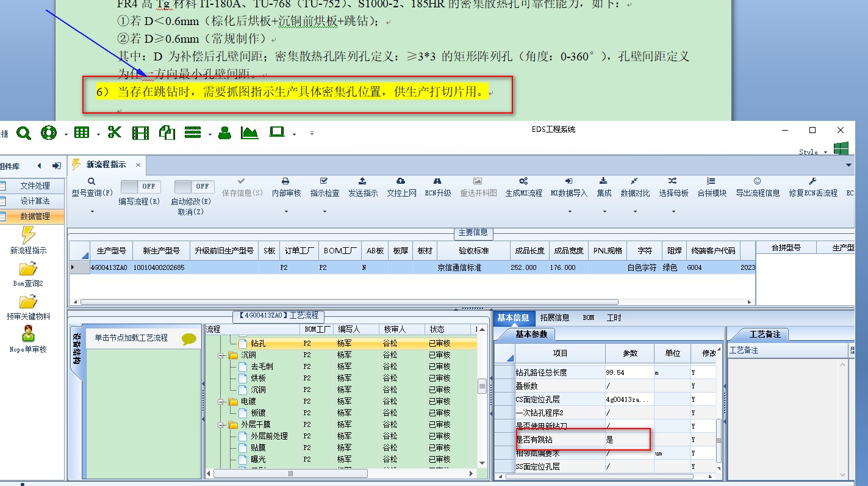
Task: Click the user person icon in quick toolbar
Action: (x=224, y=132)
